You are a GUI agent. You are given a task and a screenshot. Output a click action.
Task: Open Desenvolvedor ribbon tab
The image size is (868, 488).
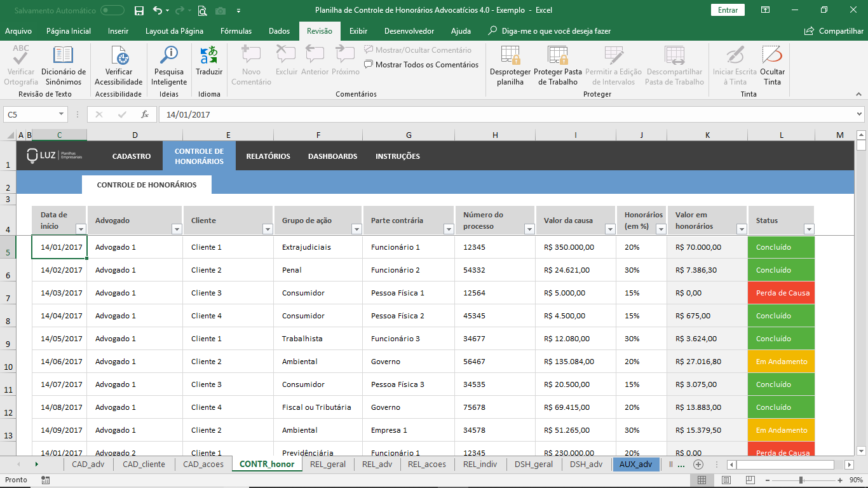click(409, 30)
